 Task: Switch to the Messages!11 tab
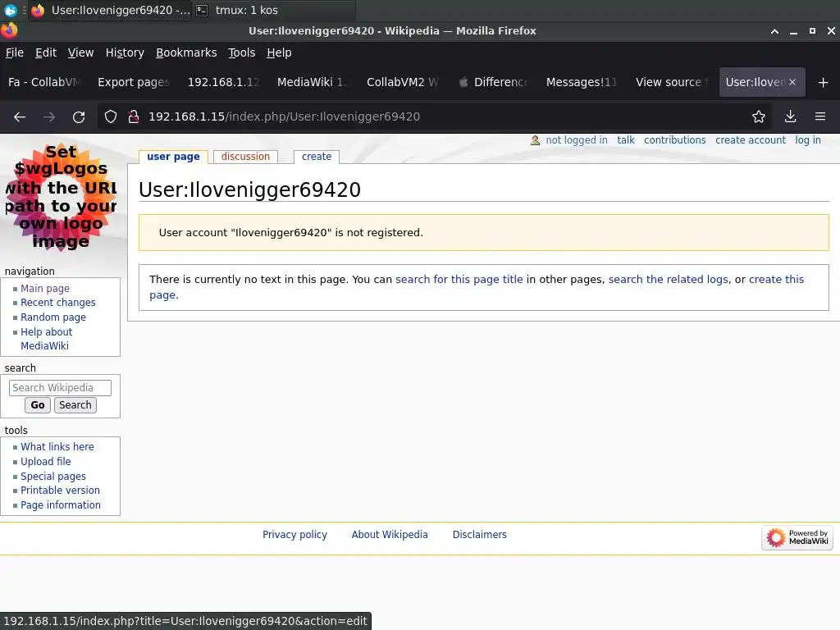tap(582, 82)
